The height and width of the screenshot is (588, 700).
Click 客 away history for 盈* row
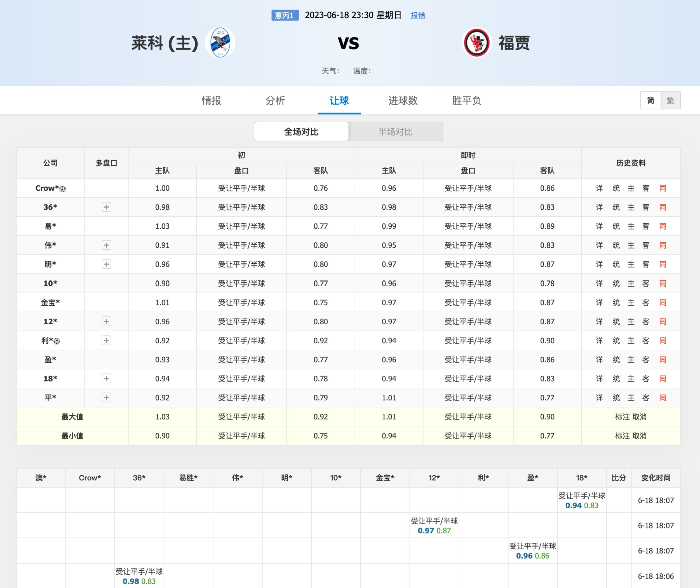(x=646, y=360)
